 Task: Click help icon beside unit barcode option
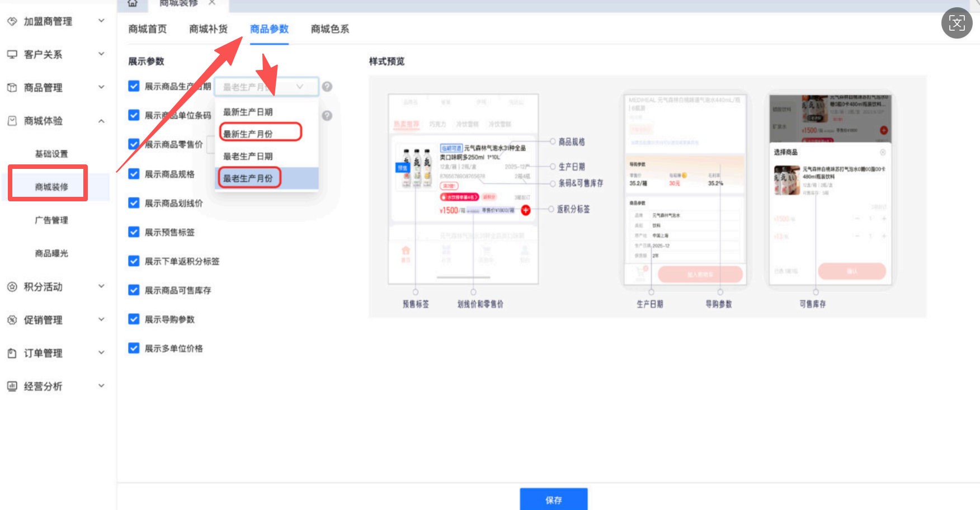327,116
